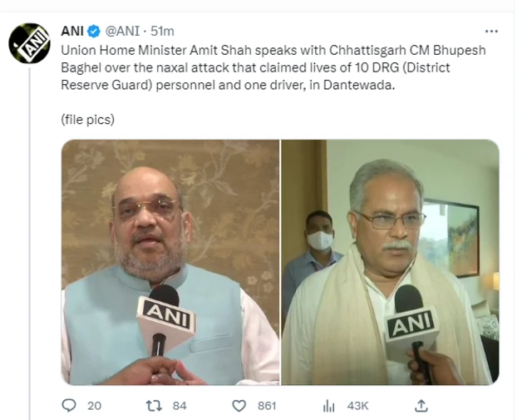532x420 pixels.
Task: Click the 84 retweets count
Action: (180, 406)
